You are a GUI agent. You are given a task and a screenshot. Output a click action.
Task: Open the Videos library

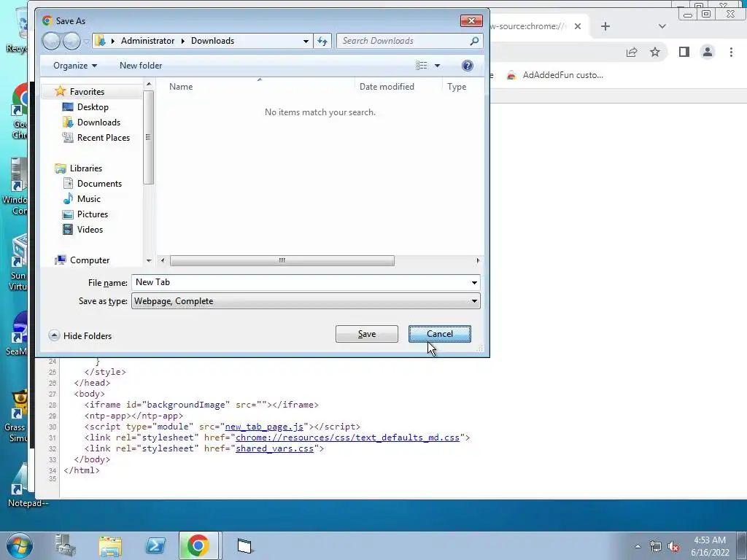pyautogui.click(x=90, y=230)
